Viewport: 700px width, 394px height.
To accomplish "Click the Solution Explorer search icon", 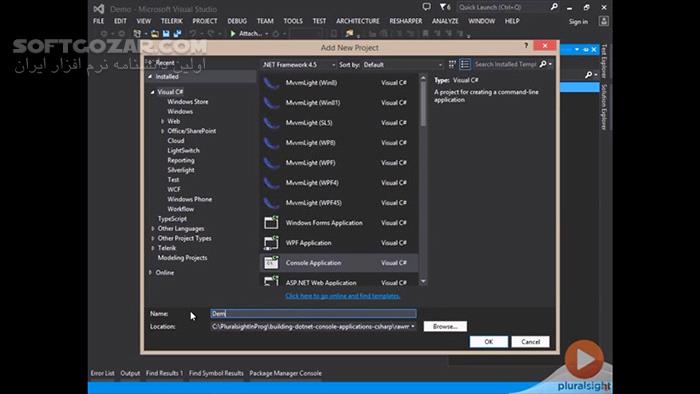I will pyautogui.click(x=589, y=75).
